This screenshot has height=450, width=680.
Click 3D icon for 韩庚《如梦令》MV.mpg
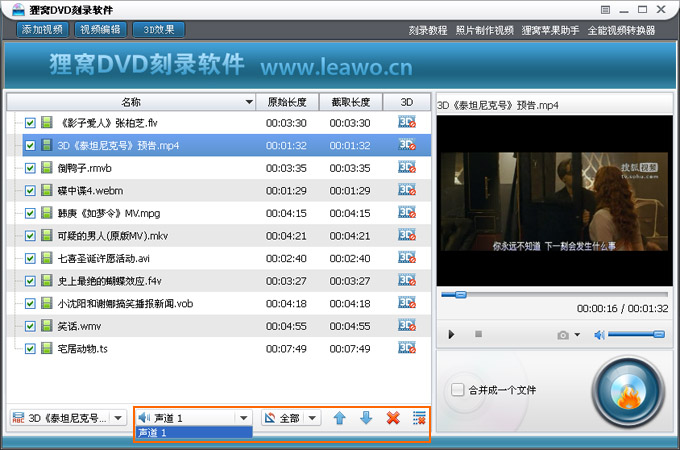point(407,212)
